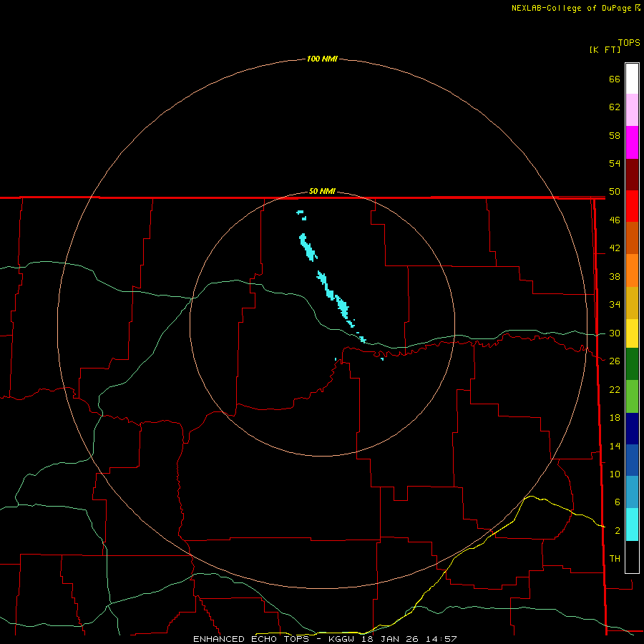Click the 66 legend value
Image resolution: width=644 pixels, height=644 pixels.
point(615,79)
